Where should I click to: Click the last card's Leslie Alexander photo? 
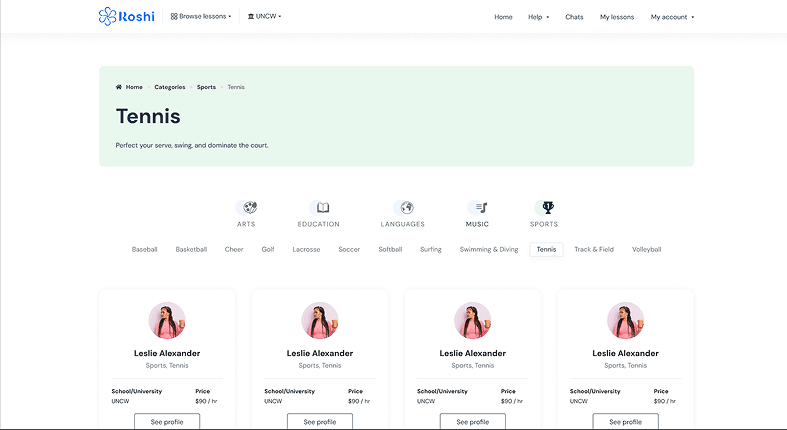(x=625, y=321)
